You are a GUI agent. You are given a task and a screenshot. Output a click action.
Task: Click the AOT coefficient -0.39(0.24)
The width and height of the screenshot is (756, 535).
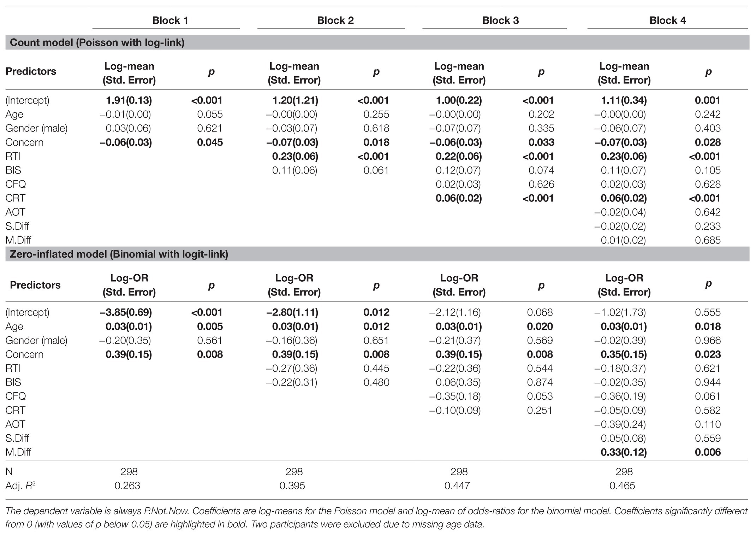pyautogui.click(x=620, y=424)
